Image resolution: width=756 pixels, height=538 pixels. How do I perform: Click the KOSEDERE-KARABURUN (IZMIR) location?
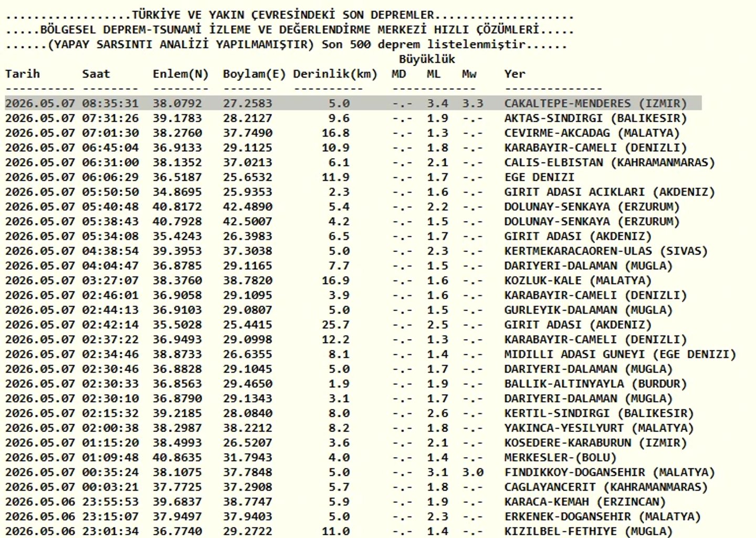(x=595, y=442)
